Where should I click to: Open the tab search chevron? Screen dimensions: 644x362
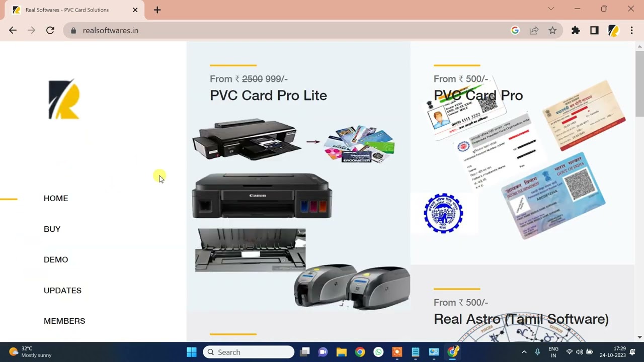pyautogui.click(x=551, y=9)
